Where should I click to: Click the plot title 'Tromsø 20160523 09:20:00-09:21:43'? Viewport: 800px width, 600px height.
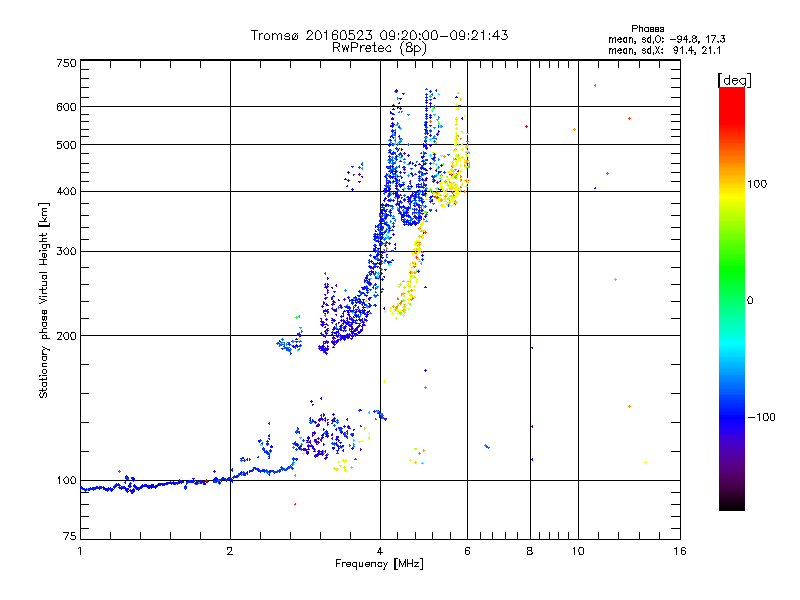pos(379,35)
